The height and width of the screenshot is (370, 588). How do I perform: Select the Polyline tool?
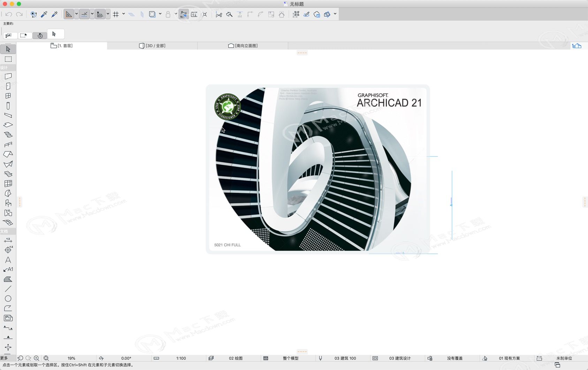click(x=8, y=308)
